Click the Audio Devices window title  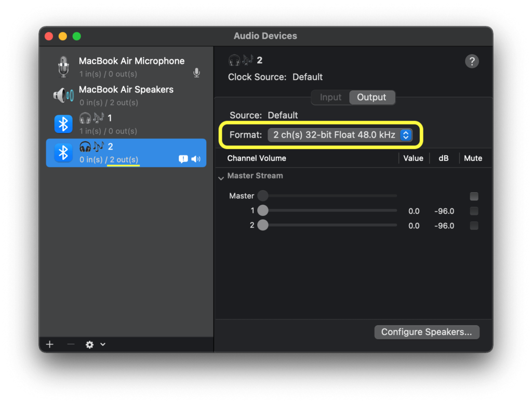[x=265, y=36]
